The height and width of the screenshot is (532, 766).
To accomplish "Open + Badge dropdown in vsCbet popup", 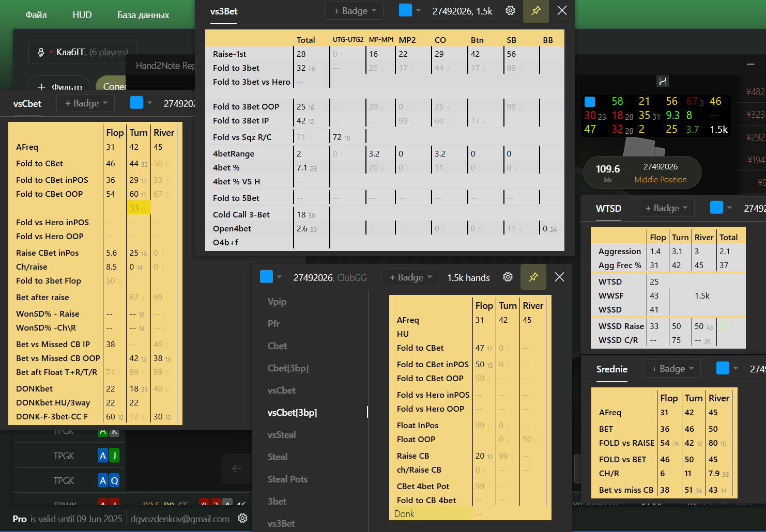I will [x=86, y=103].
